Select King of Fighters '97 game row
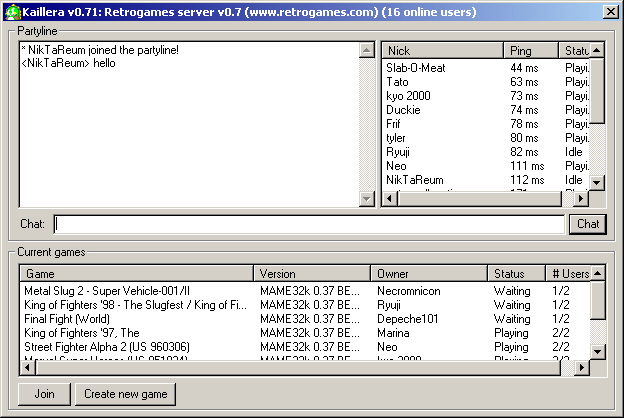 (305, 333)
